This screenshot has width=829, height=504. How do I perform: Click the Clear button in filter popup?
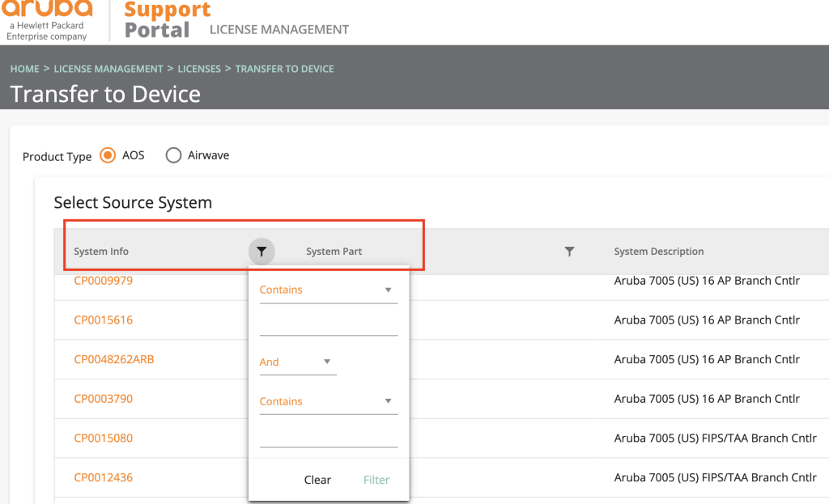317,480
